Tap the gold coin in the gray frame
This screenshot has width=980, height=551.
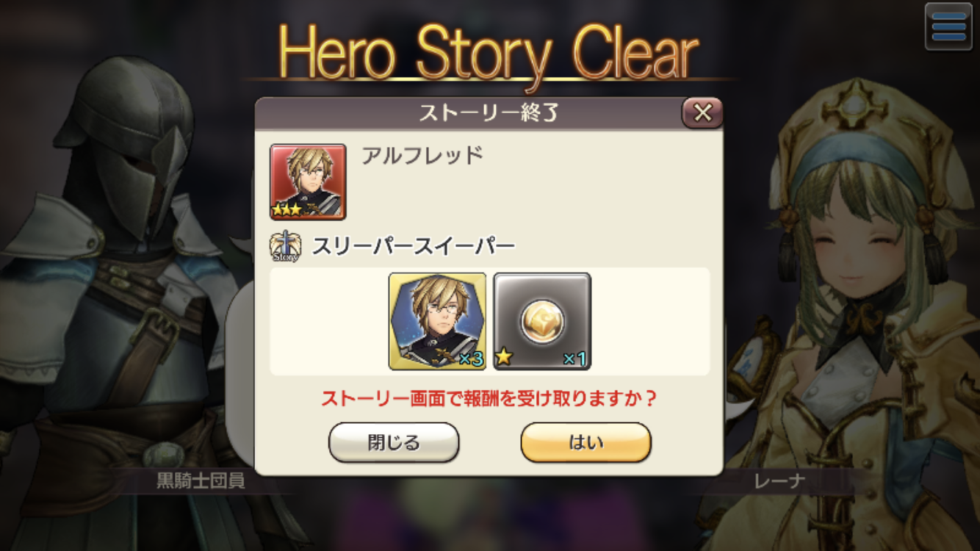(542, 321)
